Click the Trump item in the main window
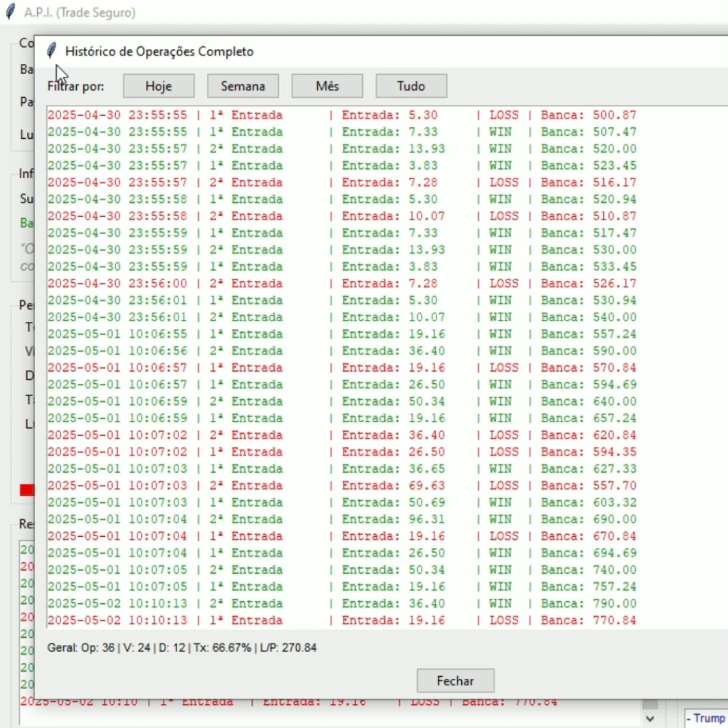 706,718
